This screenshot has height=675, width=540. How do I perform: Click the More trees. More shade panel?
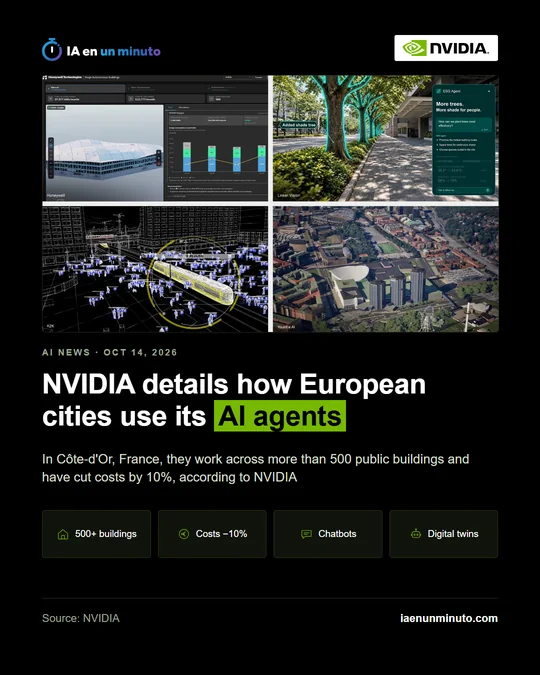[463, 139]
